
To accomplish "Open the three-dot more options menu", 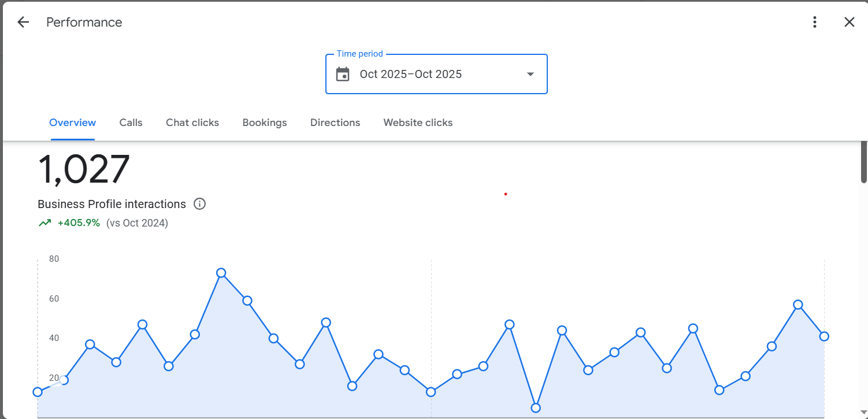I will 814,23.
